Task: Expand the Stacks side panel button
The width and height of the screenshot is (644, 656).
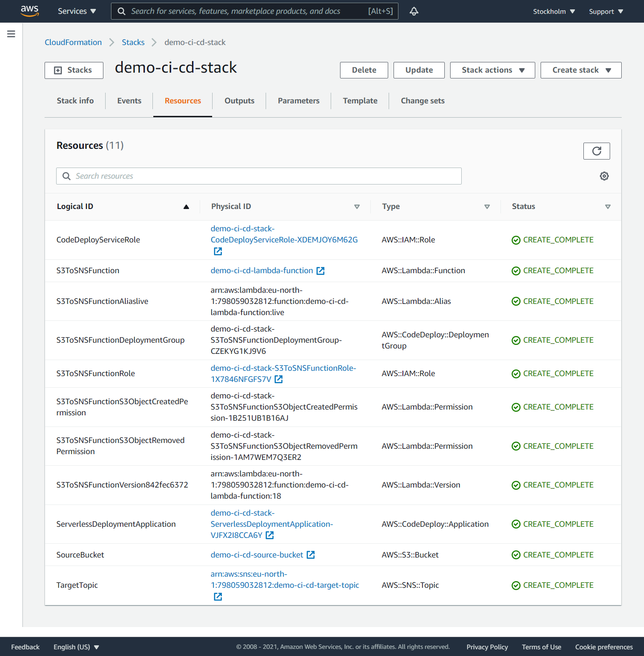Action: pos(74,70)
